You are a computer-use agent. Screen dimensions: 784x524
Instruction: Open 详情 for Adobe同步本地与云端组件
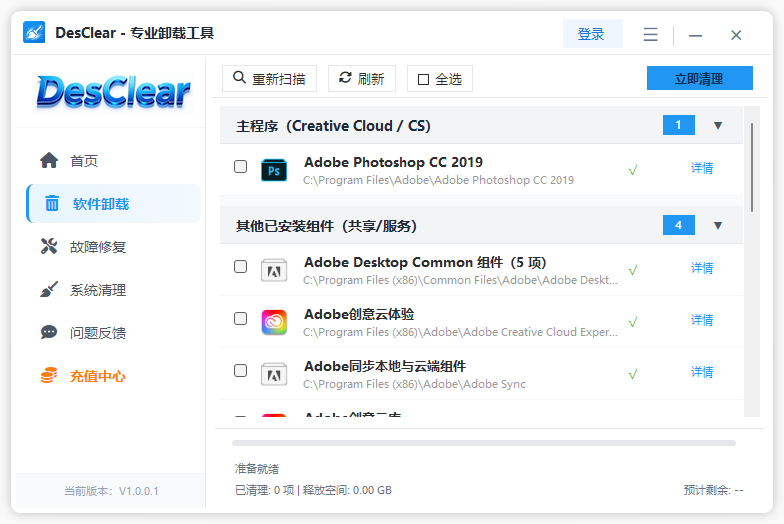click(x=702, y=372)
